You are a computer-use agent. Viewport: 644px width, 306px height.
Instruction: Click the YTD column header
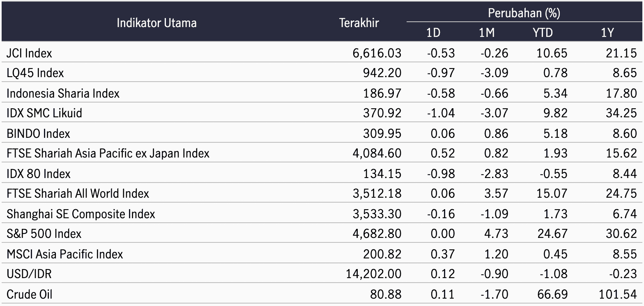point(543,33)
